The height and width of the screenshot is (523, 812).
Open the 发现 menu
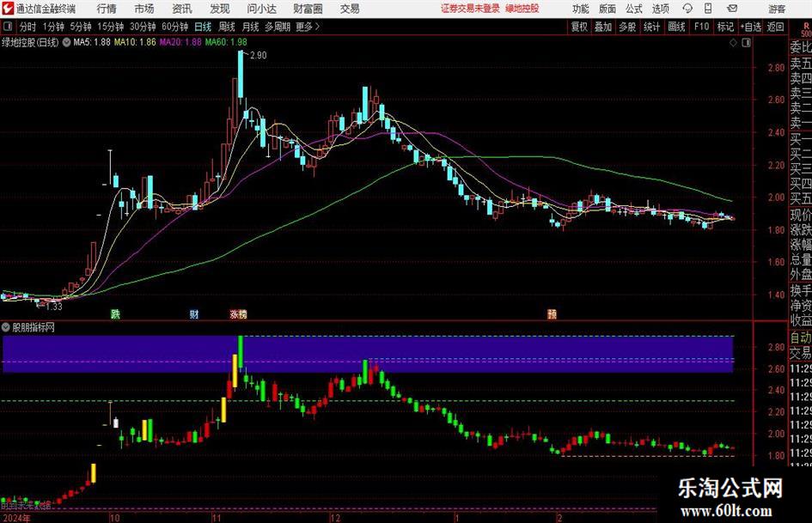tap(220, 9)
